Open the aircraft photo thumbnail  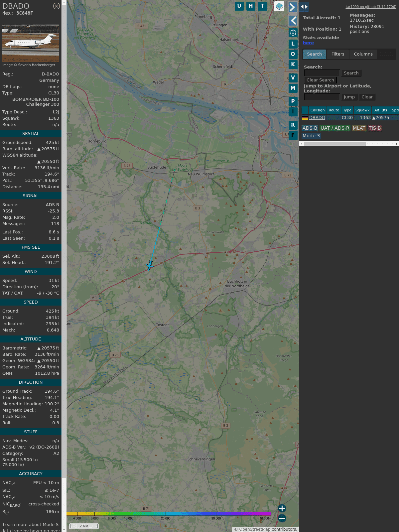[x=31, y=43]
